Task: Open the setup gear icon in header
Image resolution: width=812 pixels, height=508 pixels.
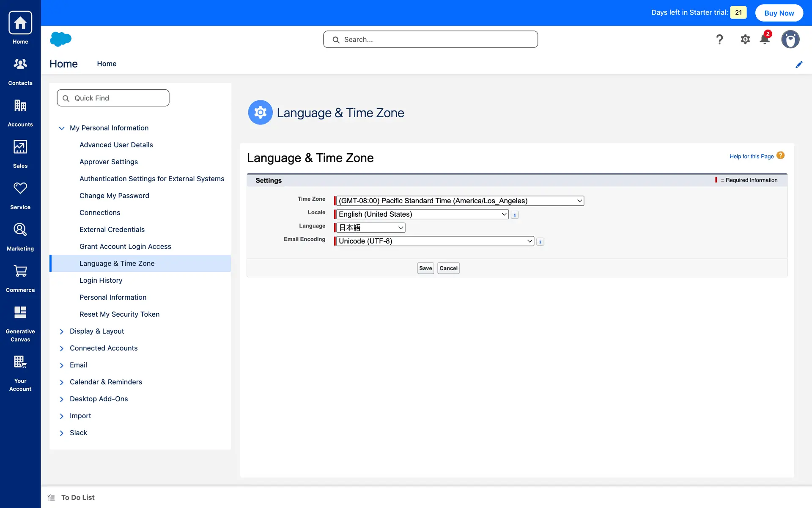Action: pyautogui.click(x=745, y=39)
